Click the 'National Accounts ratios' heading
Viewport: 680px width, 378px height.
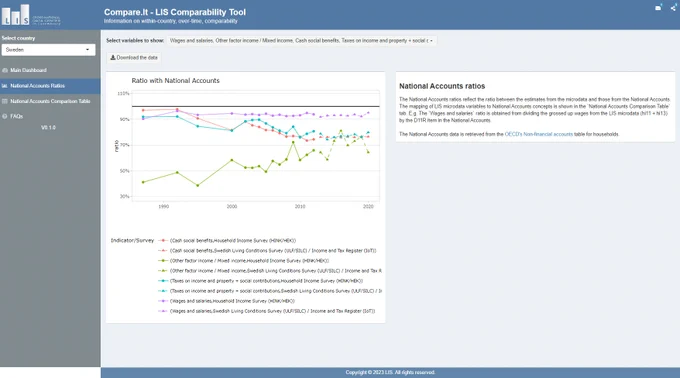[x=442, y=86]
